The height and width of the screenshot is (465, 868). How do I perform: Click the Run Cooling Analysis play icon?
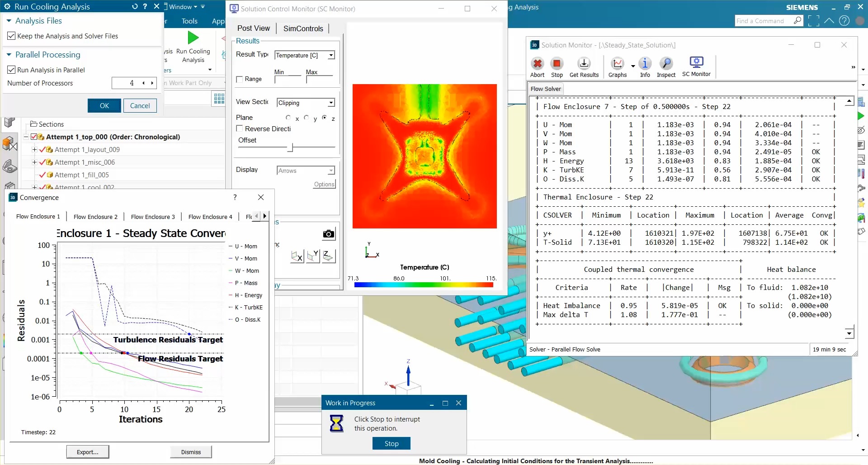(193, 38)
